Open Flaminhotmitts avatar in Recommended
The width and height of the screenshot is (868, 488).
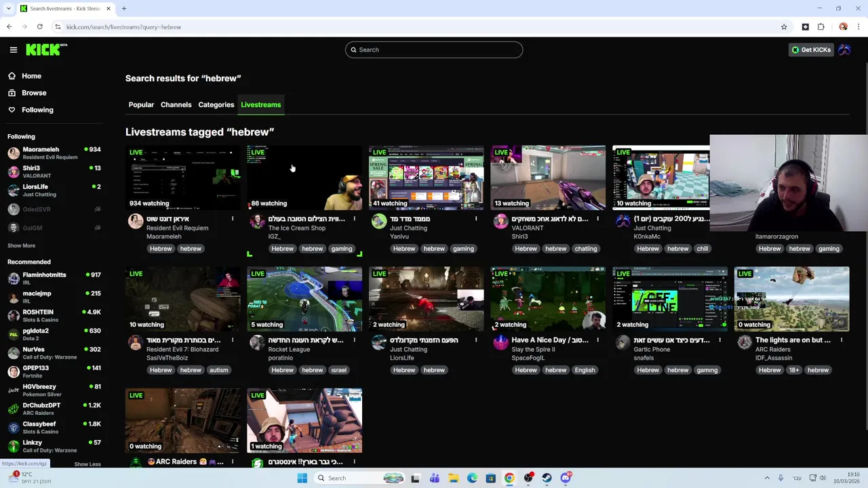coord(14,279)
